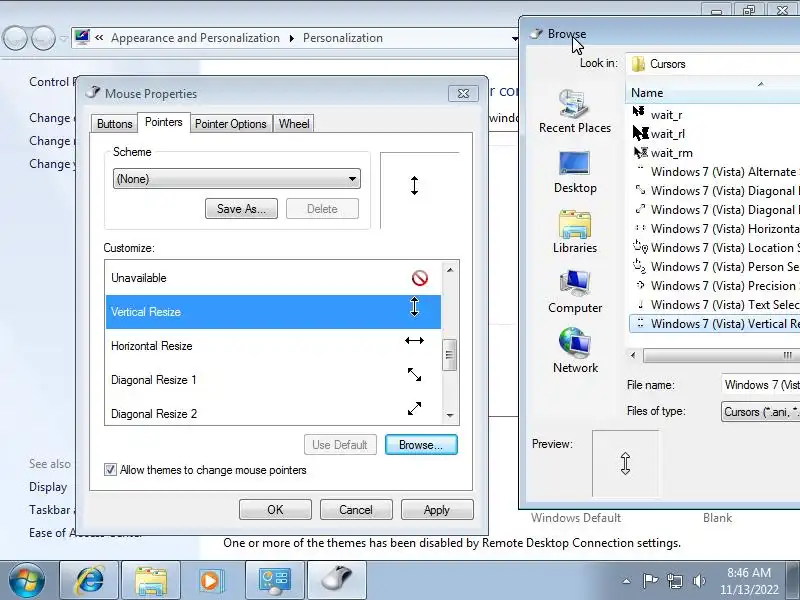Click the volume speaker tray icon
Viewport: 800px width, 600px height.
click(699, 581)
